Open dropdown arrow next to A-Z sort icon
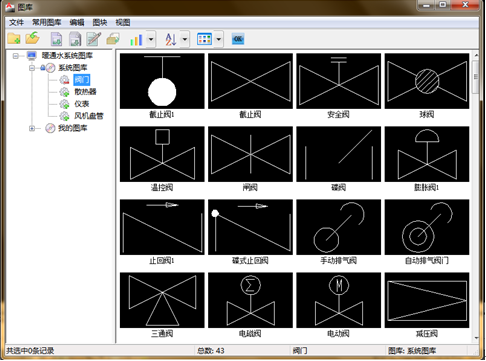This screenshot has height=361, width=486. point(185,39)
